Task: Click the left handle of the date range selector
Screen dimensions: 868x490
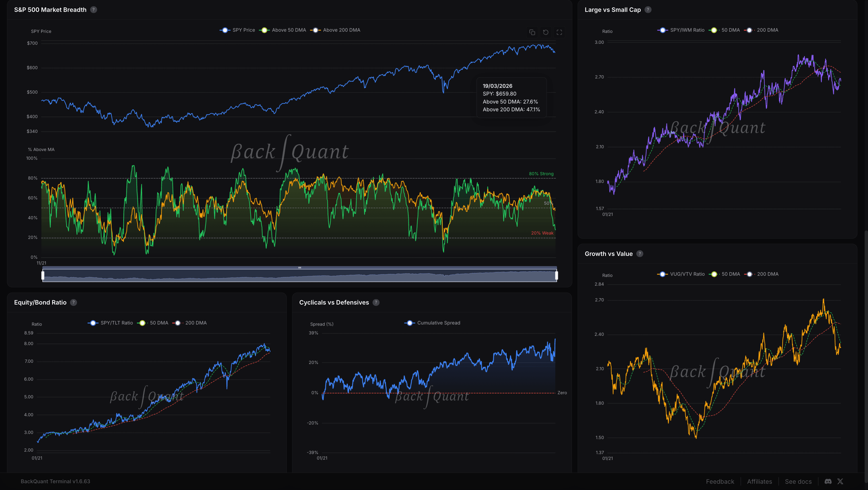Action: coord(43,275)
